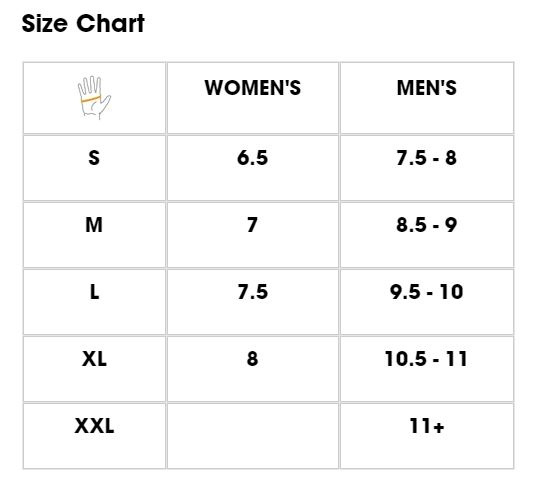
Task: Click the orange band on the hand icon
Action: tap(91, 99)
